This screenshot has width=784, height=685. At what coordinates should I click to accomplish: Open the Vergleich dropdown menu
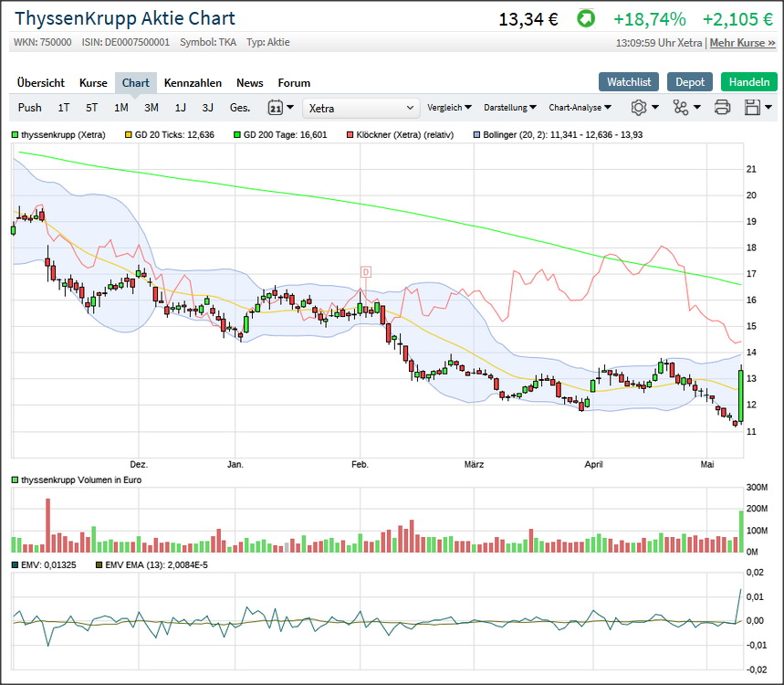tap(449, 108)
